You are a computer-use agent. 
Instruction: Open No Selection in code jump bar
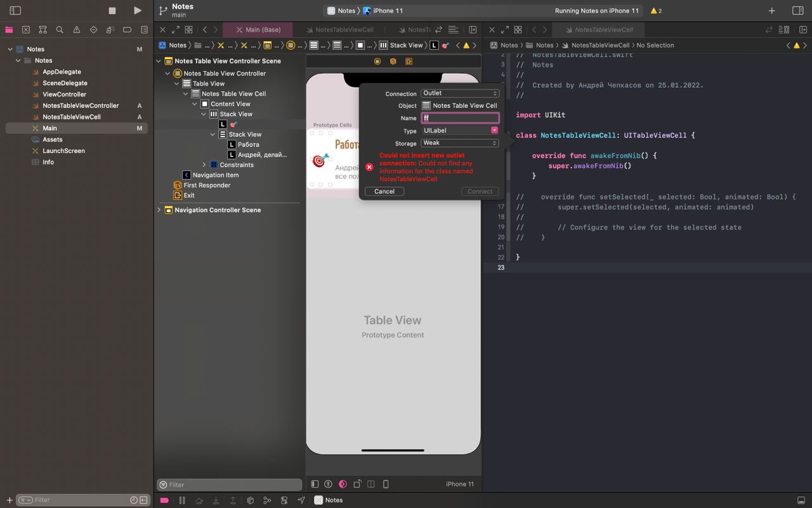tap(655, 45)
